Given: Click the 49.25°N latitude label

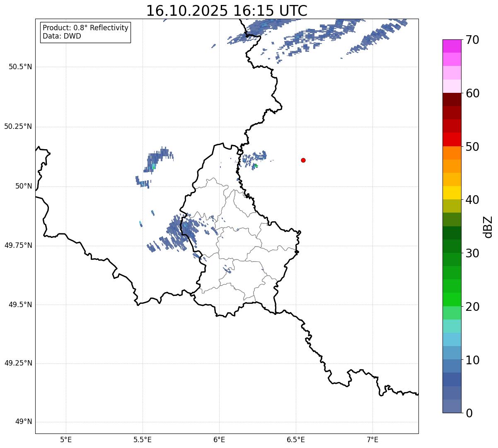Looking at the screenshot, I should click(x=18, y=363).
